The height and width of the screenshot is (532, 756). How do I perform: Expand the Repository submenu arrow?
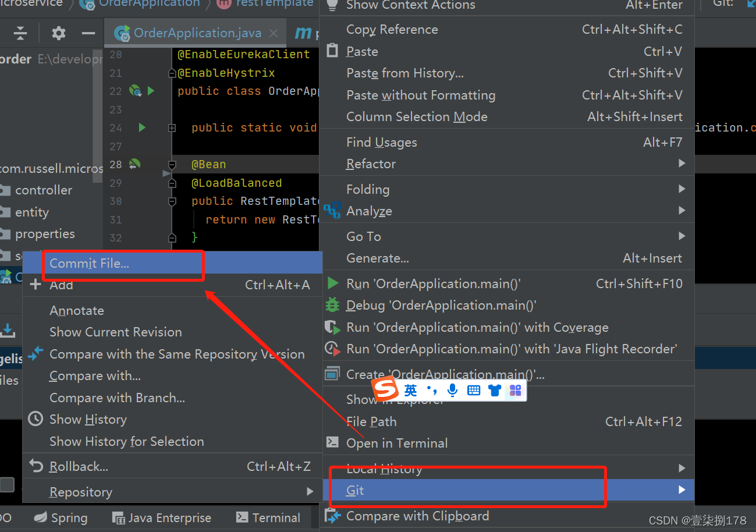click(x=310, y=492)
